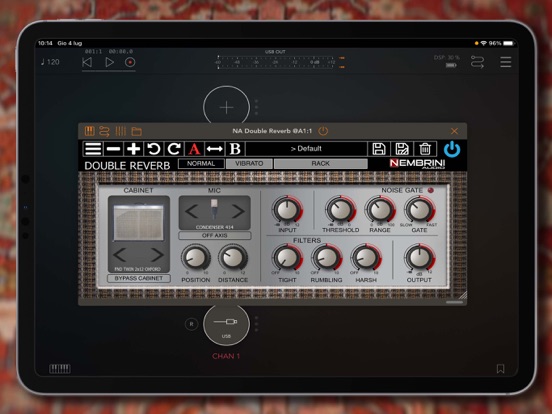The width and height of the screenshot is (552, 414).
Task: Click the noise gate RANGE knob
Action: pos(380,210)
